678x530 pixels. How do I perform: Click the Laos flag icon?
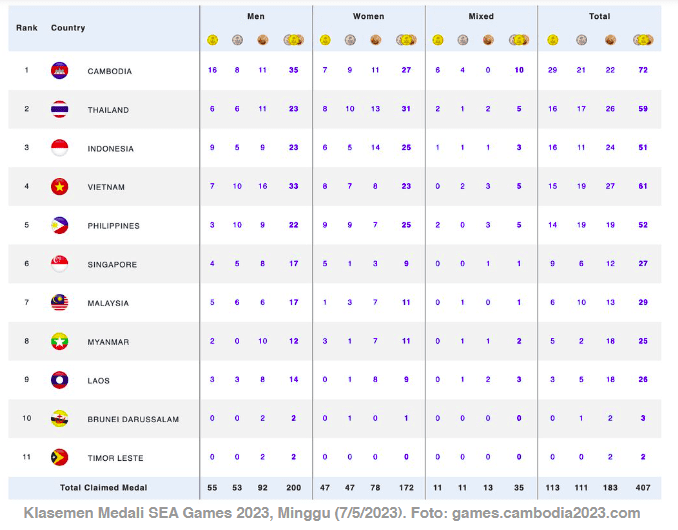(x=59, y=381)
